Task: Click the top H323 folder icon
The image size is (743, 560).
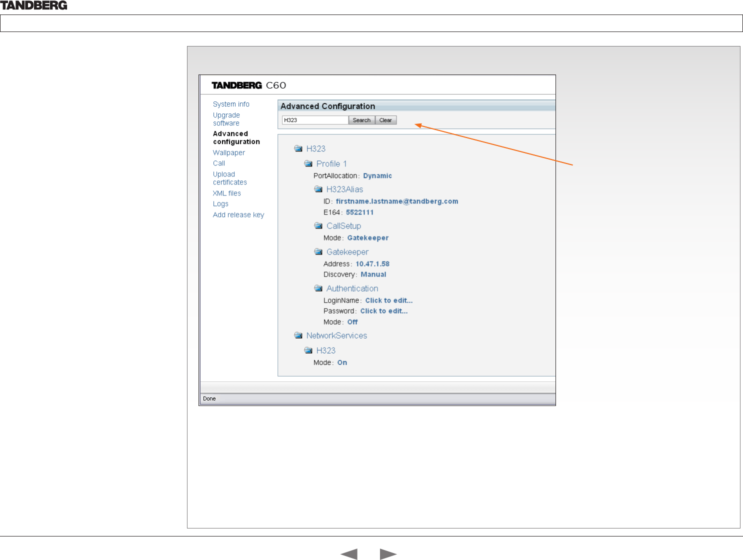Action: [x=298, y=148]
